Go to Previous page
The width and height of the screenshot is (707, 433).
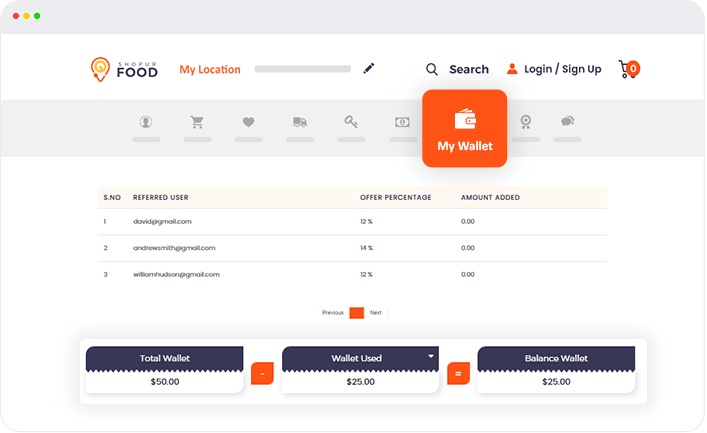tap(333, 313)
